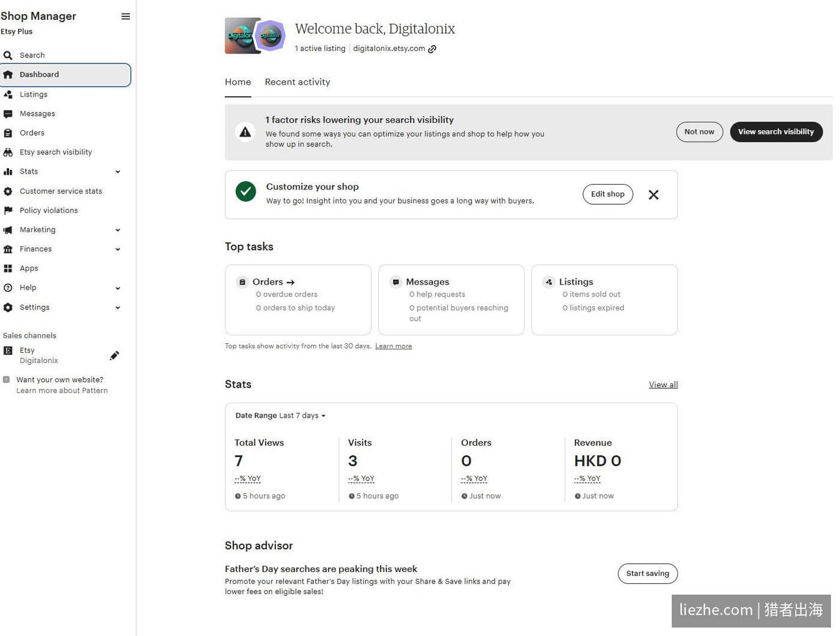Click the '1 active listing' text
Viewport: 840px width, 636px height.
click(x=320, y=49)
